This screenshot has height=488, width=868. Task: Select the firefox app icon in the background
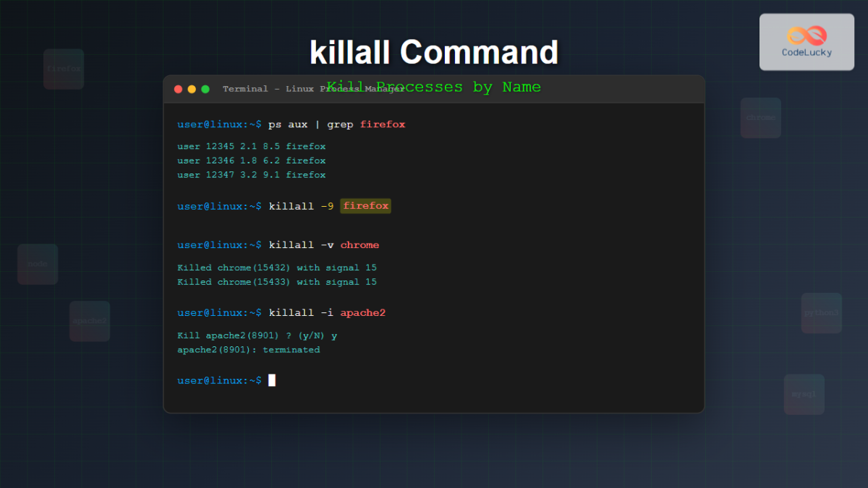coord(64,69)
